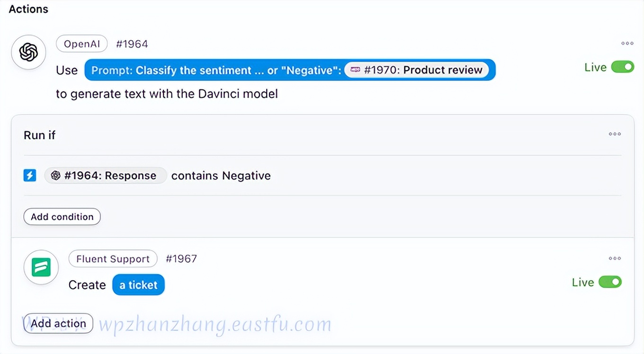Click the green Fluent Support icon
Image resolution: width=644 pixels, height=354 pixels.
[41, 267]
